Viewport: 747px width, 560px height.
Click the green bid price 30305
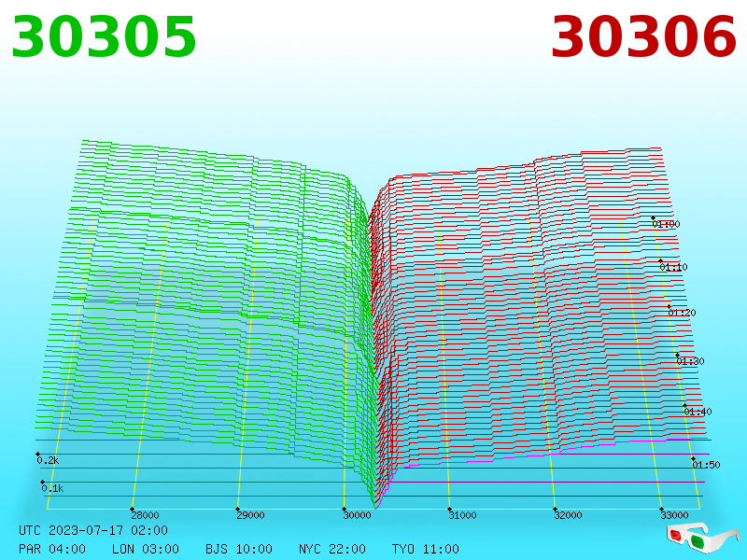click(x=104, y=37)
